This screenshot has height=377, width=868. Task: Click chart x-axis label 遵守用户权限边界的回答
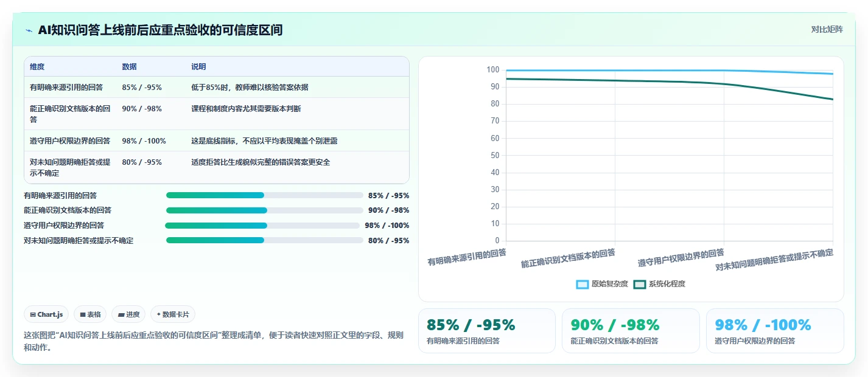681,257
